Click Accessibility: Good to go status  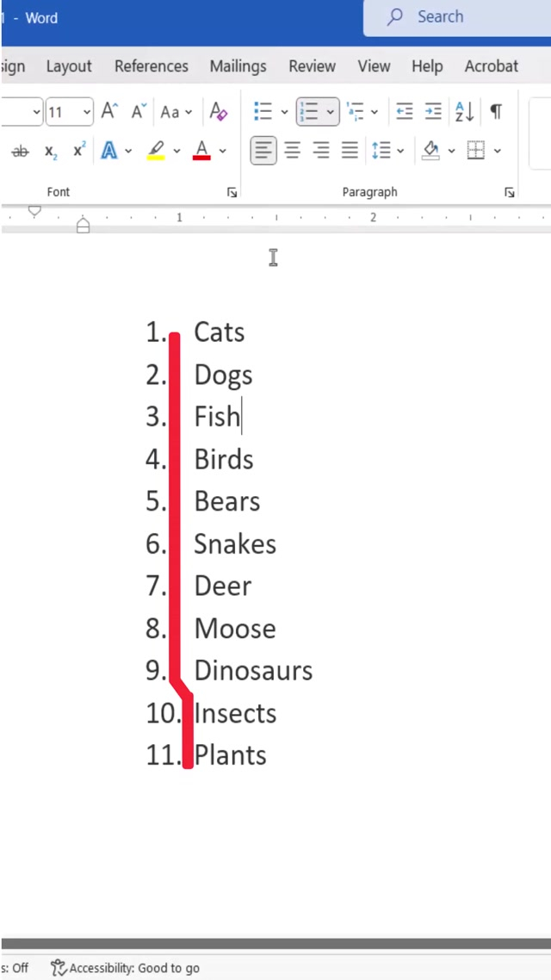click(126, 968)
